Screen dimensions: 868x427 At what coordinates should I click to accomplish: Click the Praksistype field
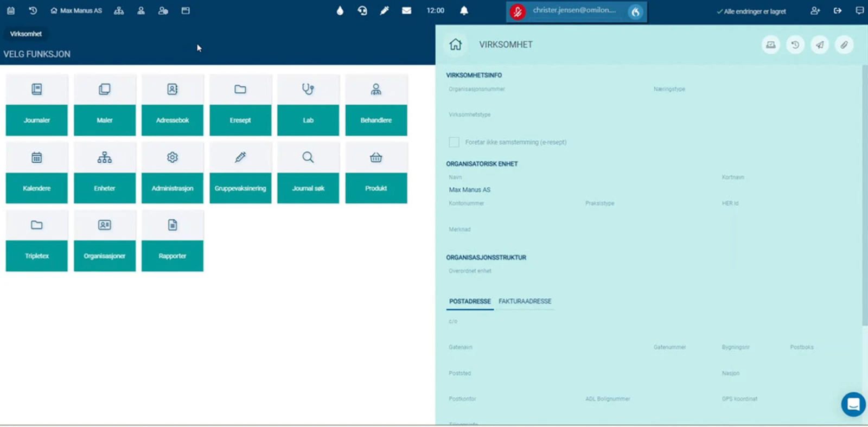click(649, 209)
